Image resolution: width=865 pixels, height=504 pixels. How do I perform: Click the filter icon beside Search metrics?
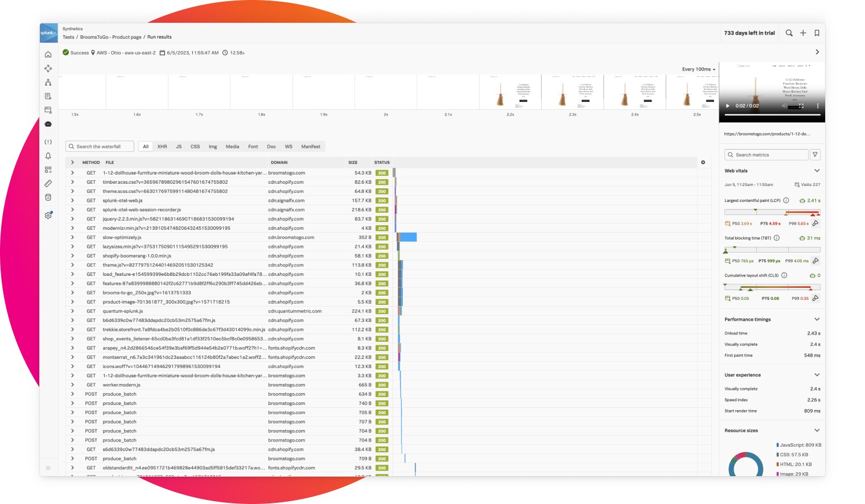click(815, 155)
